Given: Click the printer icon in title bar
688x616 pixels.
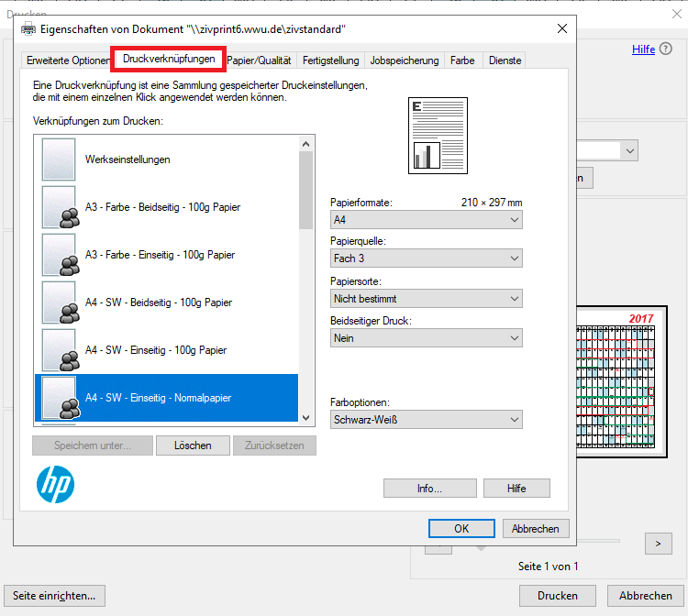Looking at the screenshot, I should 28,29.
